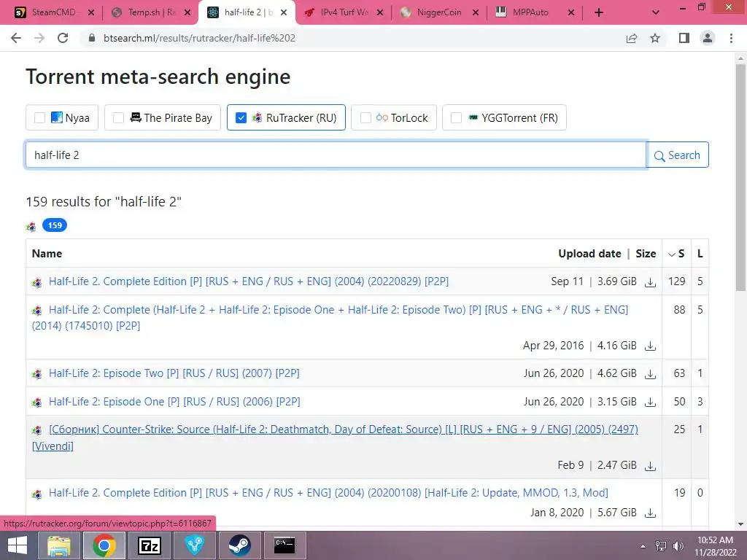The height and width of the screenshot is (560, 747).
Task: Open Half-Life 2 Complete Edition (20220829) link
Action: [249, 281]
